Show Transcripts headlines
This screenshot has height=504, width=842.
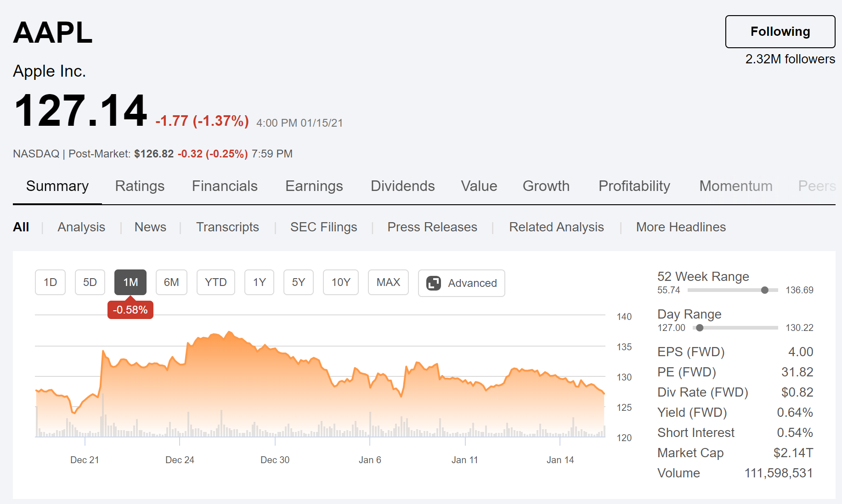(227, 227)
